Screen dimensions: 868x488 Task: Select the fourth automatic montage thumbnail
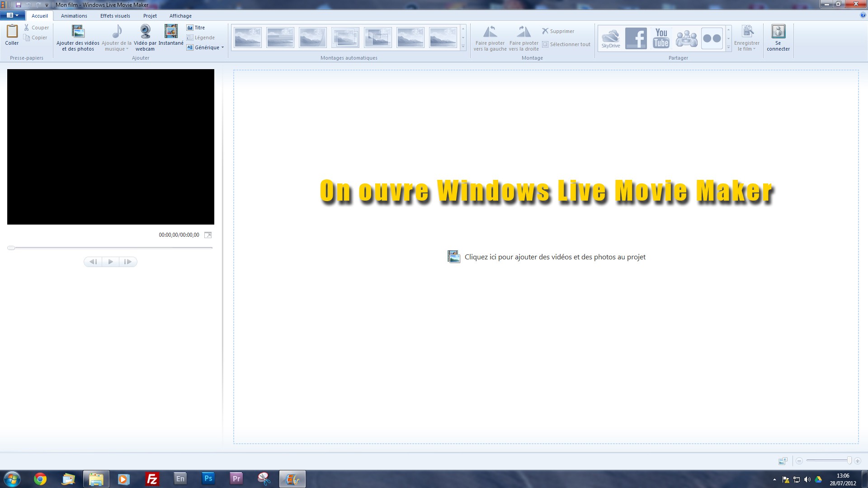(x=345, y=38)
